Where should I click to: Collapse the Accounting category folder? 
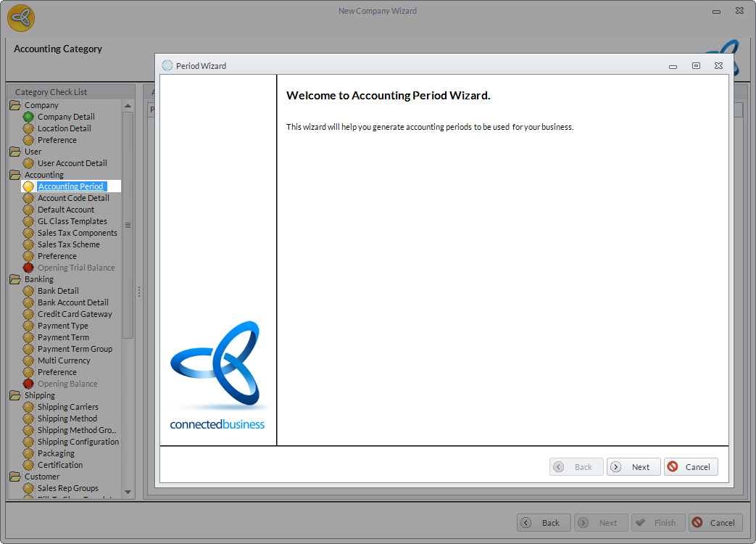[15, 175]
